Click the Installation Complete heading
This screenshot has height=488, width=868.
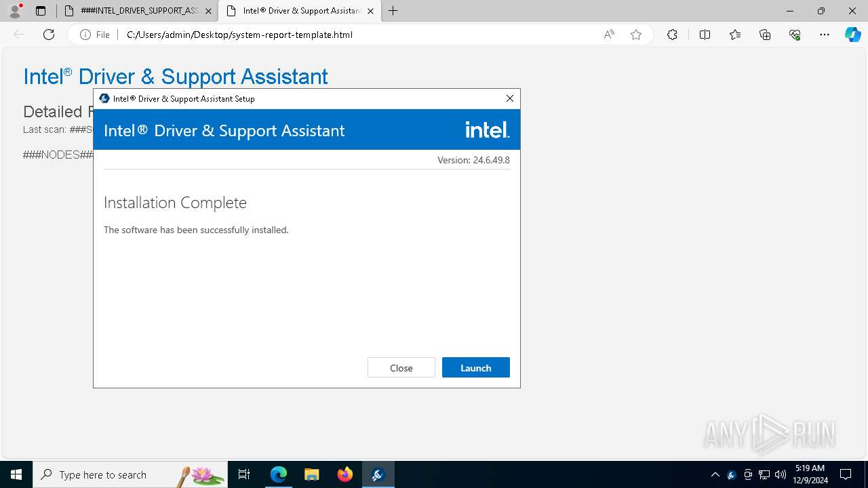point(175,203)
